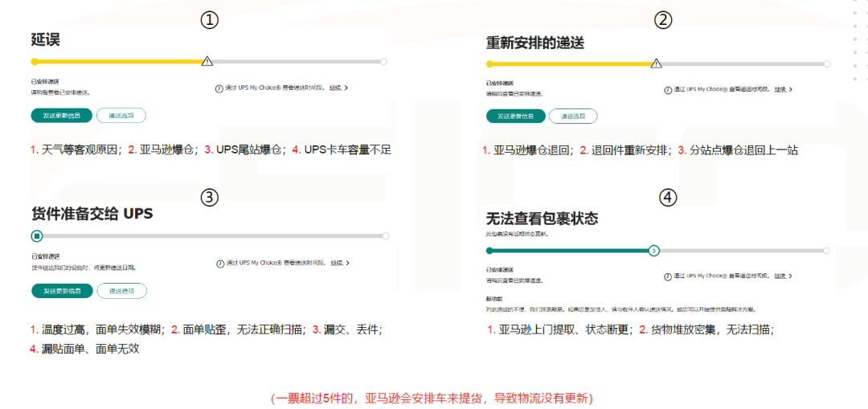Click the yellow start dot of the 重新安排的递送 bar

click(489, 63)
